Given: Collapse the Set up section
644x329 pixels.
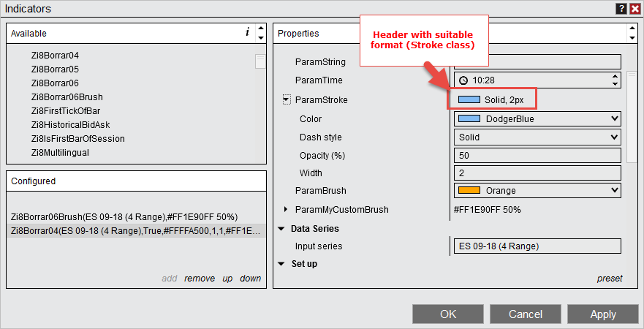Looking at the screenshot, I should [281, 264].
